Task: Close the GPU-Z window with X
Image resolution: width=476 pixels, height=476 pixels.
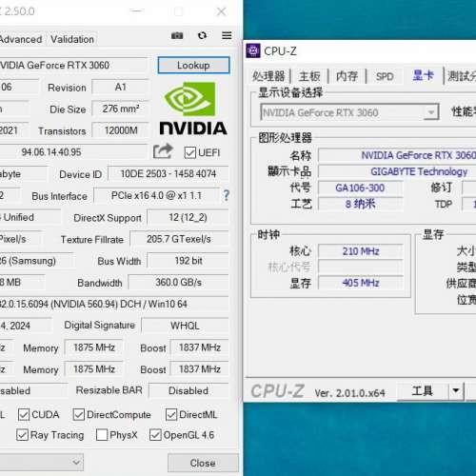Action: point(221,11)
